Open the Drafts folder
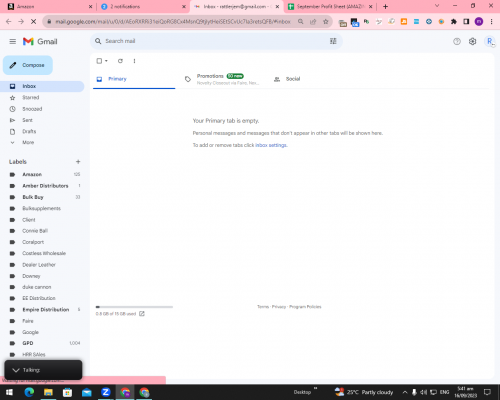500x400 pixels. pyautogui.click(x=29, y=131)
